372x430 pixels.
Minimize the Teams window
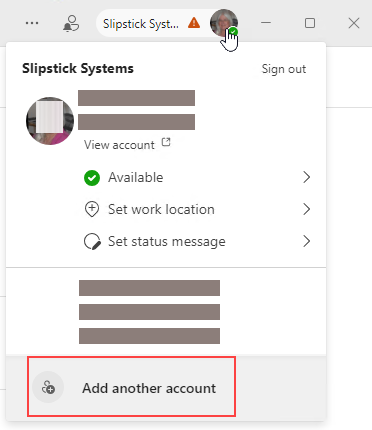(266, 23)
